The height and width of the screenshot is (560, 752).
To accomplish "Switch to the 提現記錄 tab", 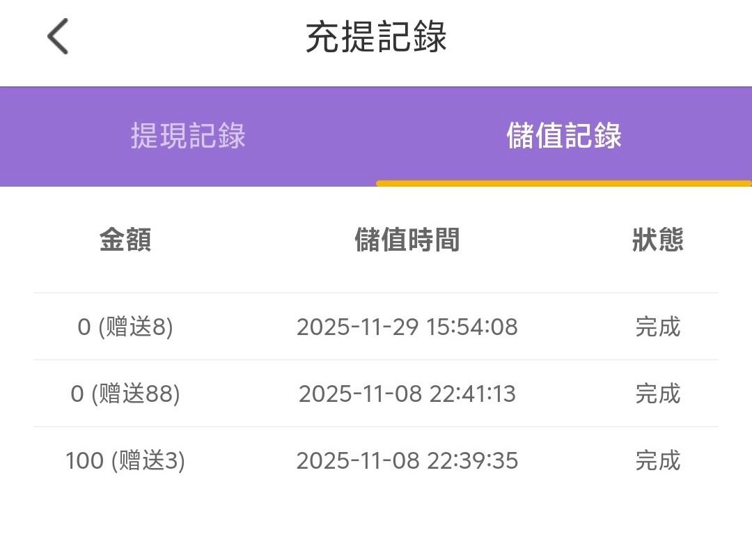I will coord(188,136).
